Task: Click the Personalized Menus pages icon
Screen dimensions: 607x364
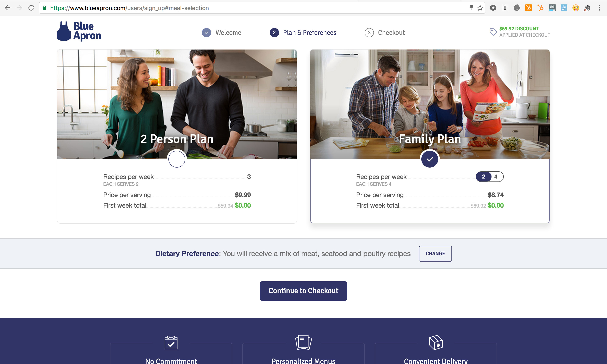Action: pyautogui.click(x=303, y=342)
